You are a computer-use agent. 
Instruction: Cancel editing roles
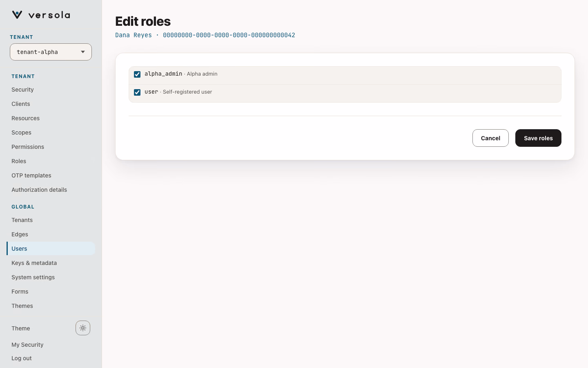tap(490, 138)
